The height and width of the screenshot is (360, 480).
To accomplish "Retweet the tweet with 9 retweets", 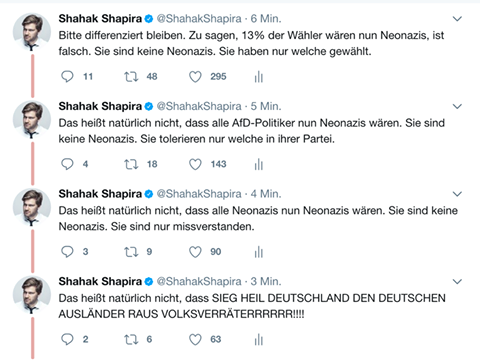I will tap(131, 252).
